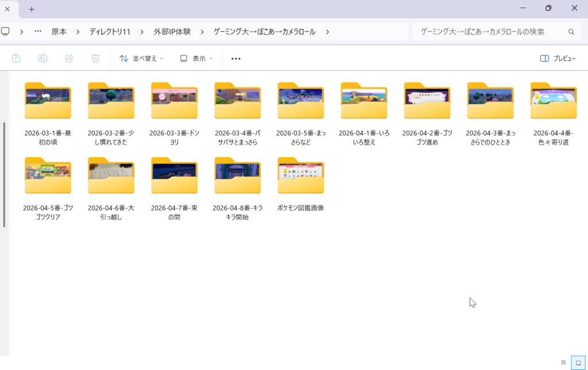This screenshot has width=588, height=370.
Task: Click the rename icon in toolbar
Action: 42,59
